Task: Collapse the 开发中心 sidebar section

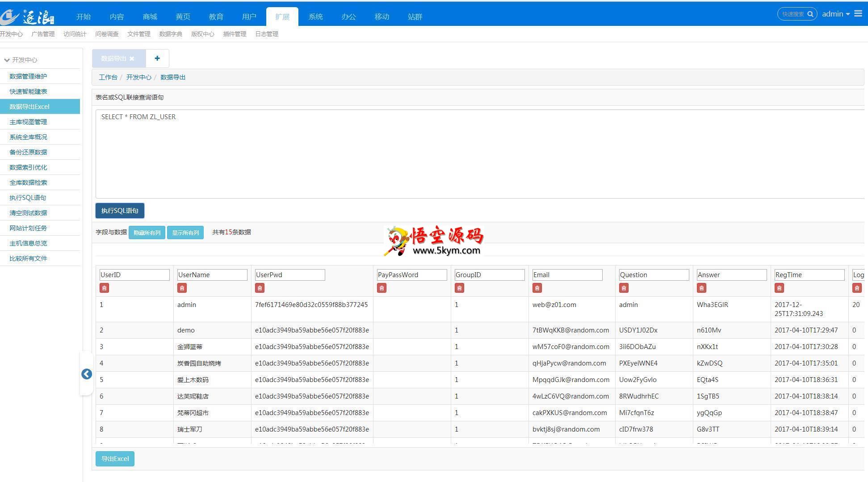Action: [x=21, y=60]
